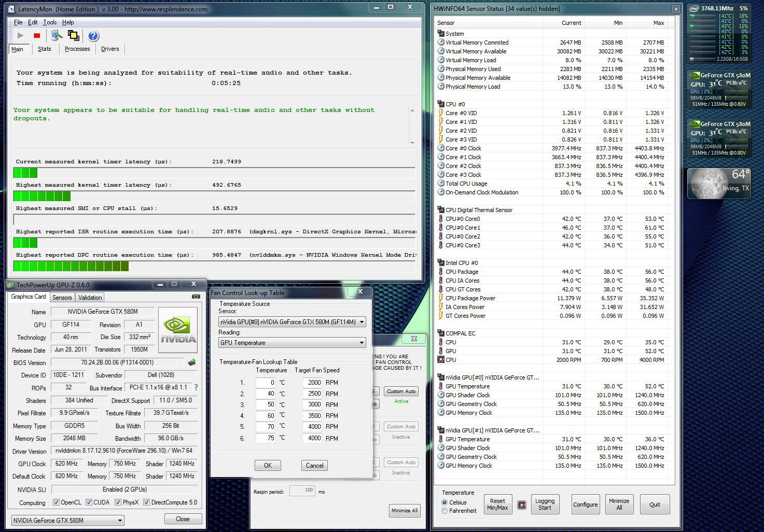This screenshot has width=764, height=532.
Task: Stop LatencyMon analysis with red stop button
Action: 37,36
